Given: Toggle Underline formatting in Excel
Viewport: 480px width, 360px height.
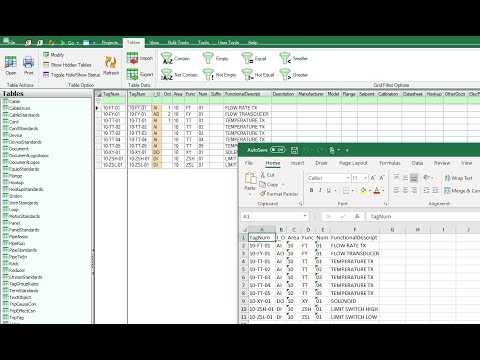Looking at the screenshot, I should point(329,190).
